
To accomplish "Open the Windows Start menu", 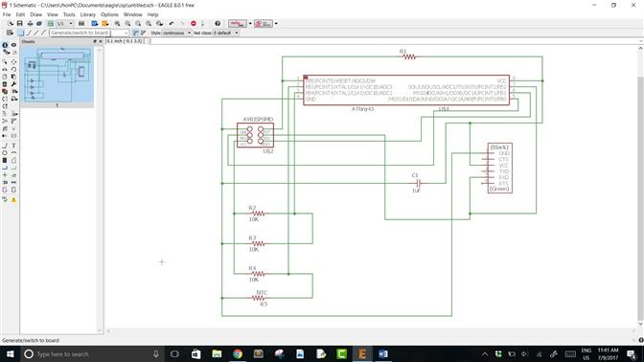I will pyautogui.click(x=10, y=353).
